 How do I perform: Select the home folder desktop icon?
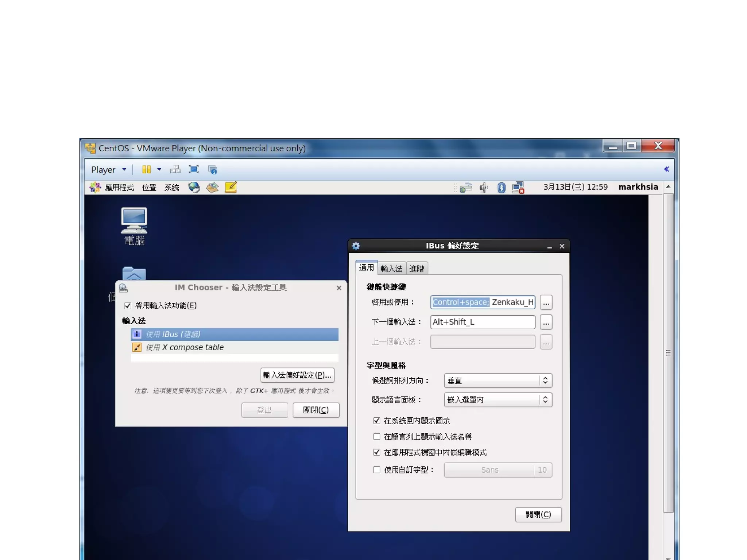pos(134,274)
